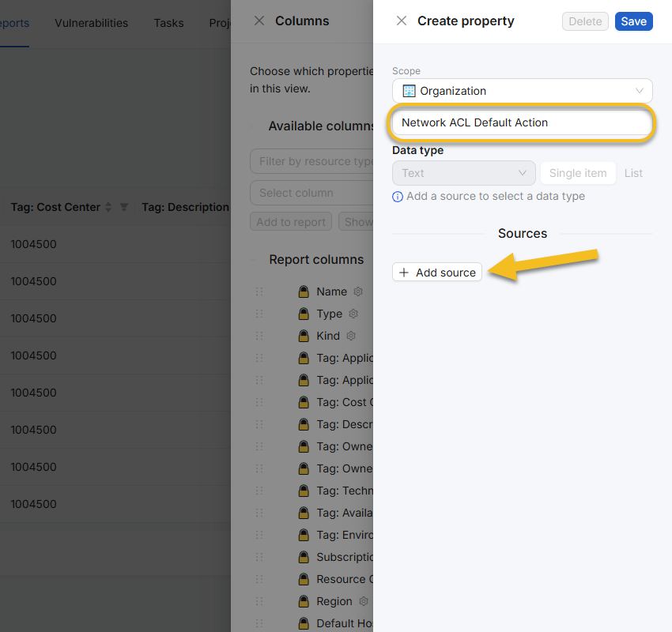
Task: Click the lock icon for Tag: Cost column
Action: click(x=304, y=402)
